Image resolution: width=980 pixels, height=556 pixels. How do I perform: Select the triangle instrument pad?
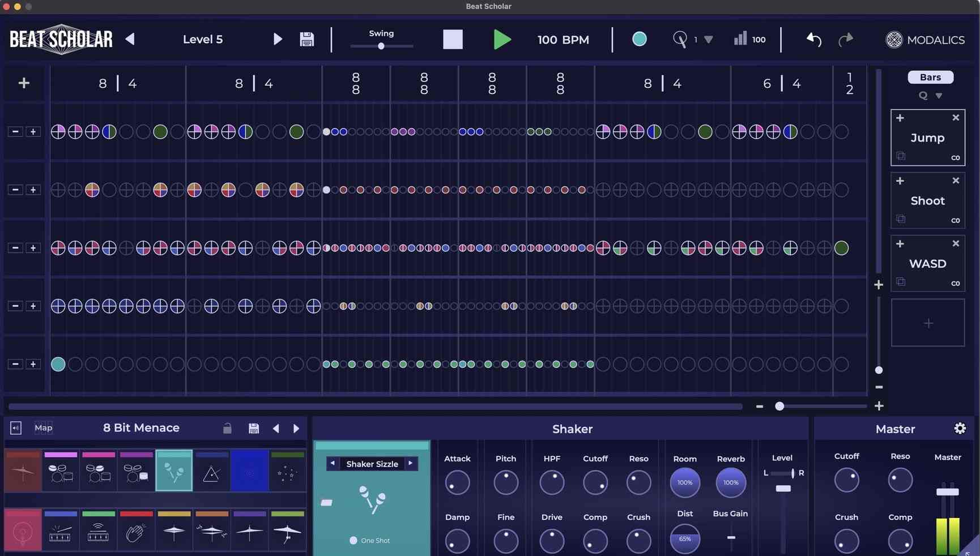coord(211,472)
